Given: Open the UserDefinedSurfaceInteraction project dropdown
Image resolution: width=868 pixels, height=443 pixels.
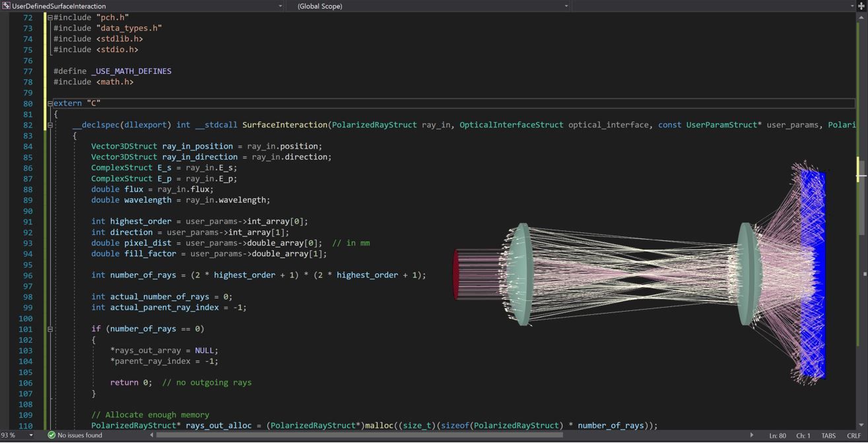Looking at the screenshot, I should point(280,6).
